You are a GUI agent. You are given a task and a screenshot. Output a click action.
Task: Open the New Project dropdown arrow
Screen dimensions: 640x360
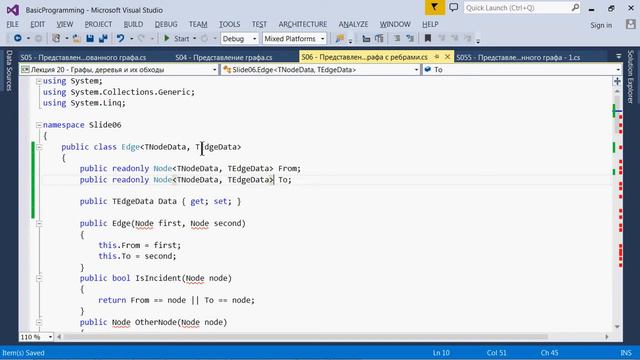[x=67, y=39]
